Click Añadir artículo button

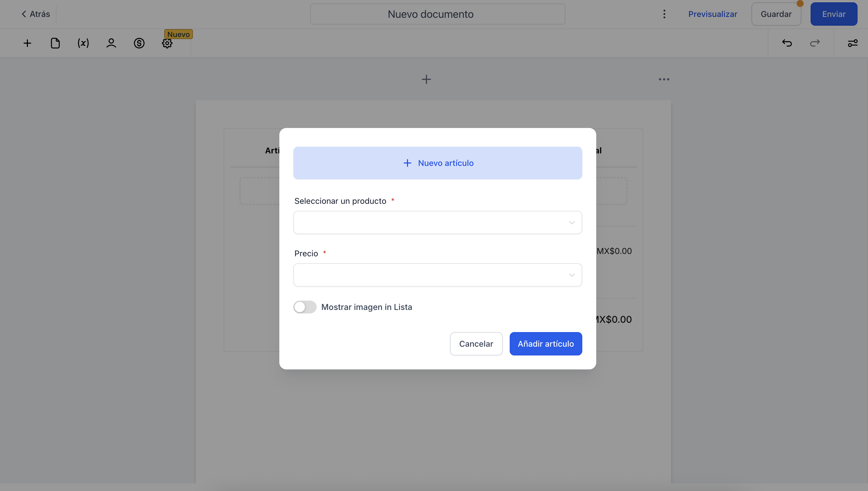pyautogui.click(x=546, y=344)
